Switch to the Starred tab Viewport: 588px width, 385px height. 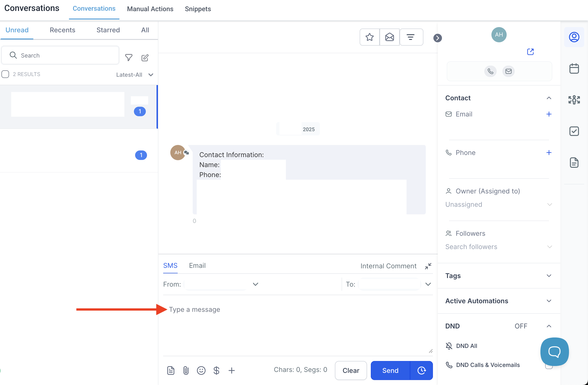click(108, 30)
